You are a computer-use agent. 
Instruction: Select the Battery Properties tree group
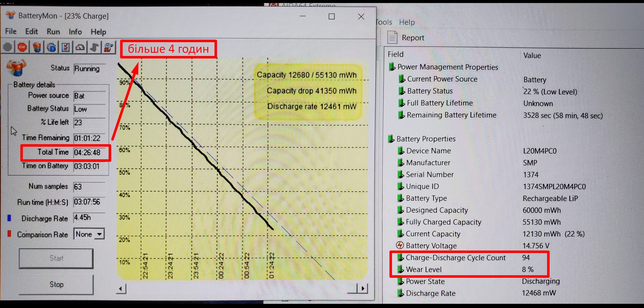(x=426, y=139)
